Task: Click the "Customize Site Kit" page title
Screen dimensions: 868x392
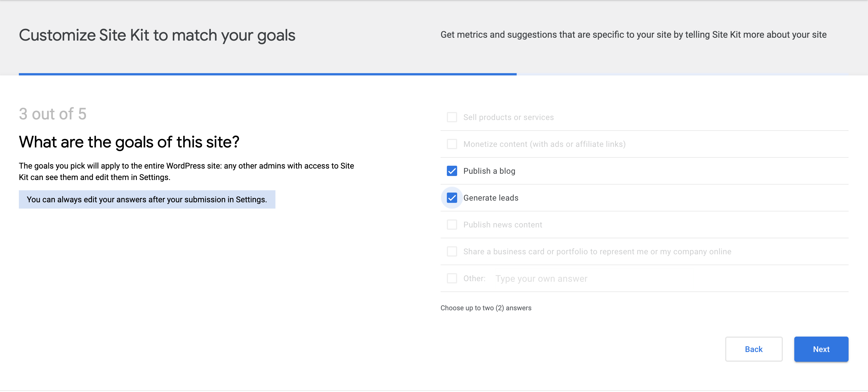Action: point(157,35)
